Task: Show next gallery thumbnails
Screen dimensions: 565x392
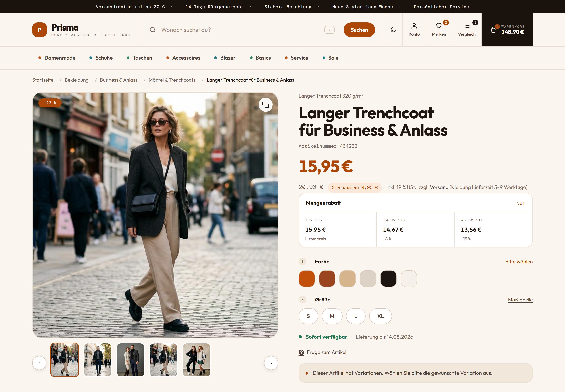Action: [271, 363]
